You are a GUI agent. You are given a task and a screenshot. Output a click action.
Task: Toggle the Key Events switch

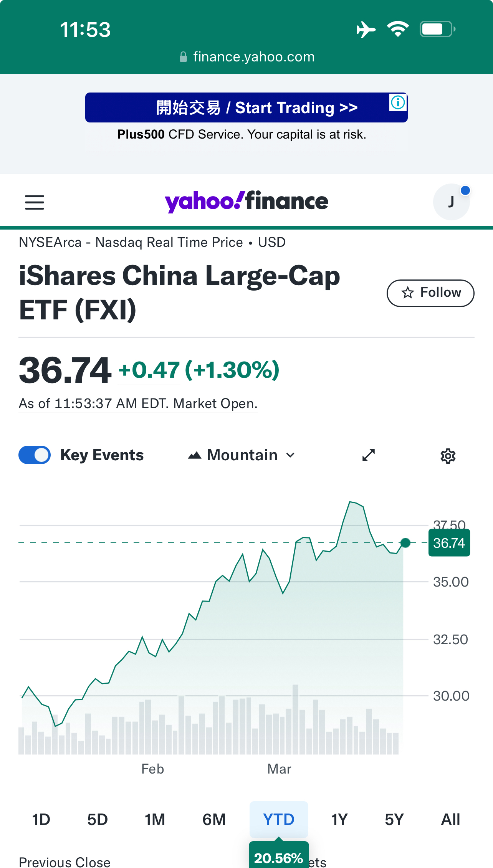click(x=35, y=455)
